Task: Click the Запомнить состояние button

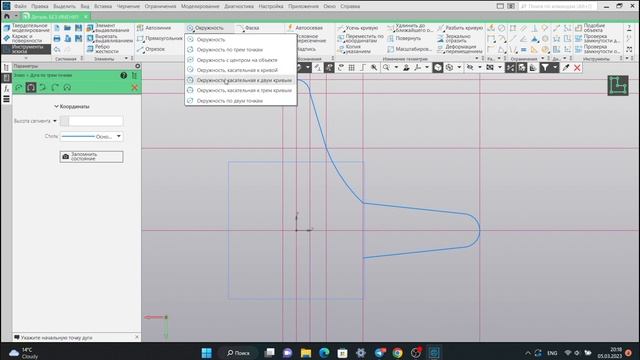Action: tap(91, 157)
